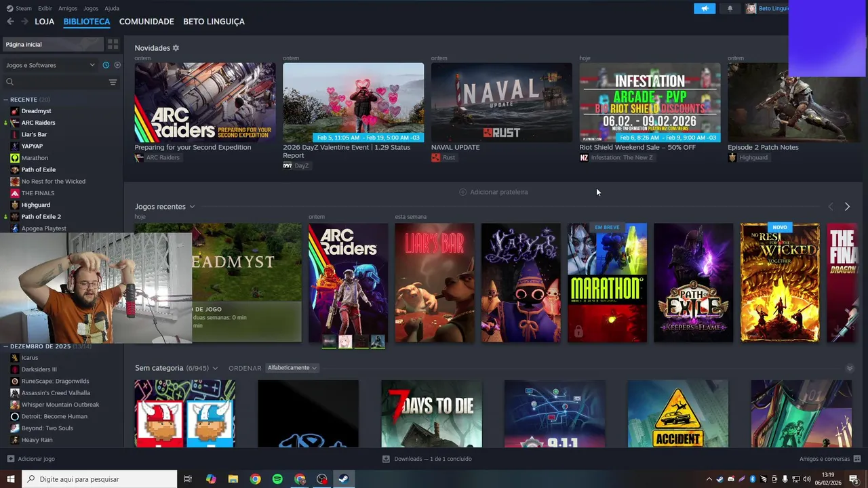Open the Jogos menu
The image size is (868, 488).
click(90, 8)
